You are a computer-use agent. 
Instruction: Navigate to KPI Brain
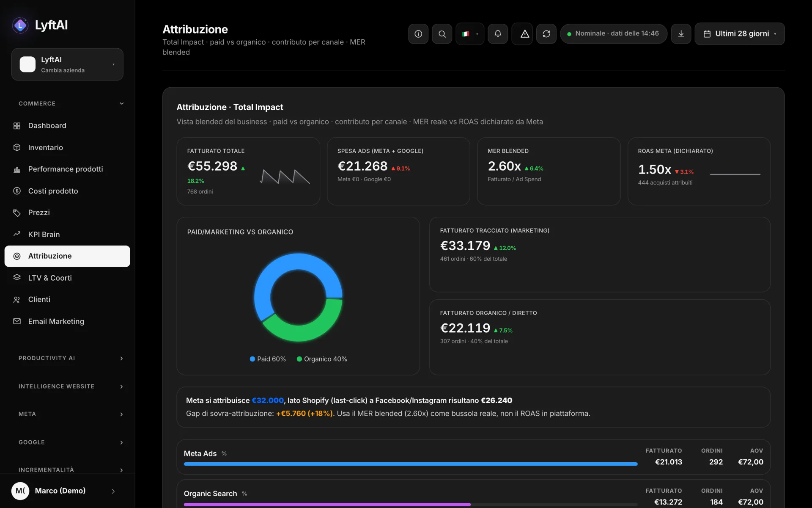pos(67,234)
